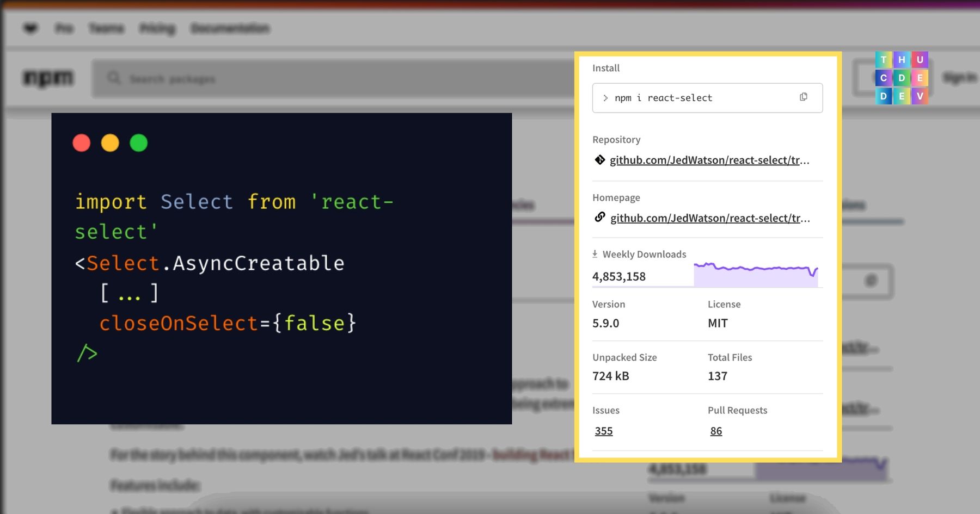Screen dimensions: 980x514
Task: Click the heart icon in top navigation
Action: tap(31, 28)
